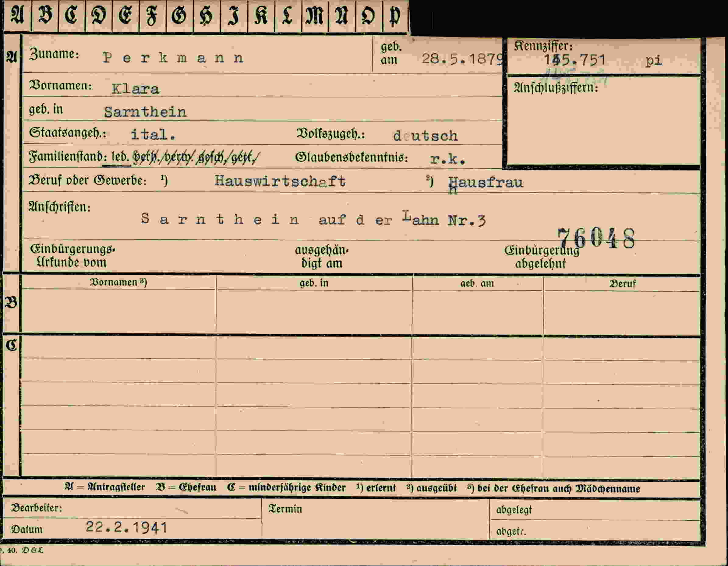The width and height of the screenshot is (728, 566).
Task: Click the "Anschlußziffern:" label
Action: (x=556, y=88)
